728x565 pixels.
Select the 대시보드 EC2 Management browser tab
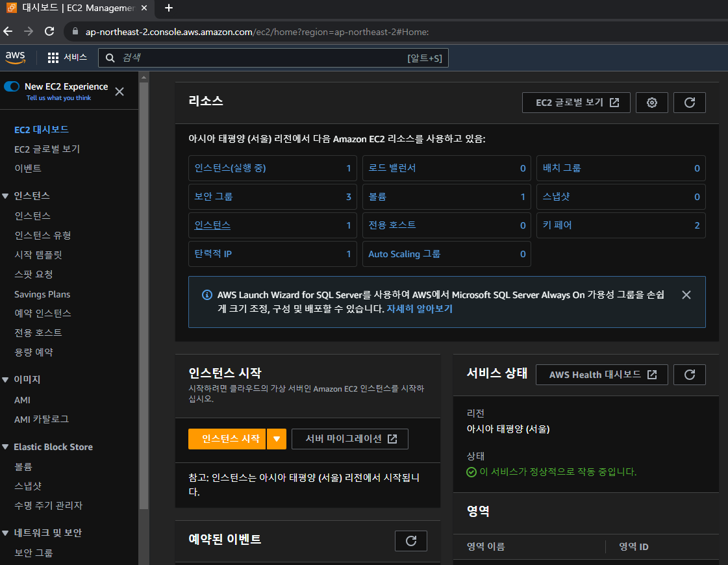(77, 8)
